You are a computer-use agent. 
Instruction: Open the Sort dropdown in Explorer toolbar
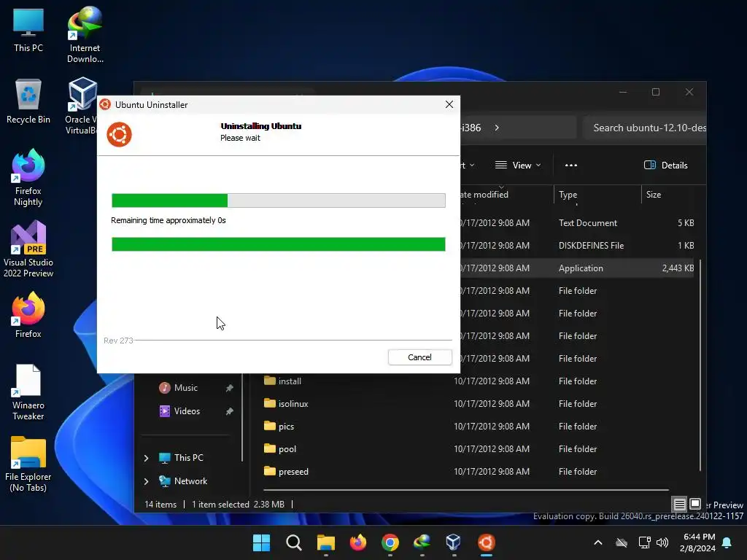(468, 166)
